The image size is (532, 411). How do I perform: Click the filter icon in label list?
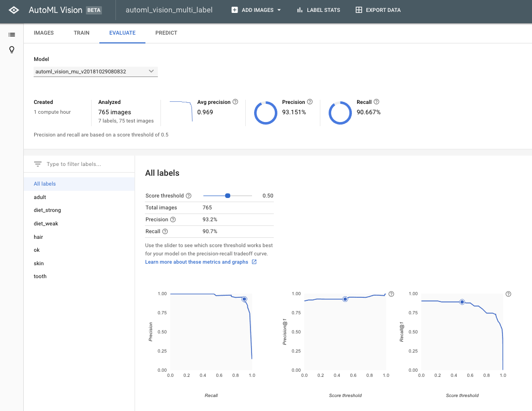click(38, 164)
